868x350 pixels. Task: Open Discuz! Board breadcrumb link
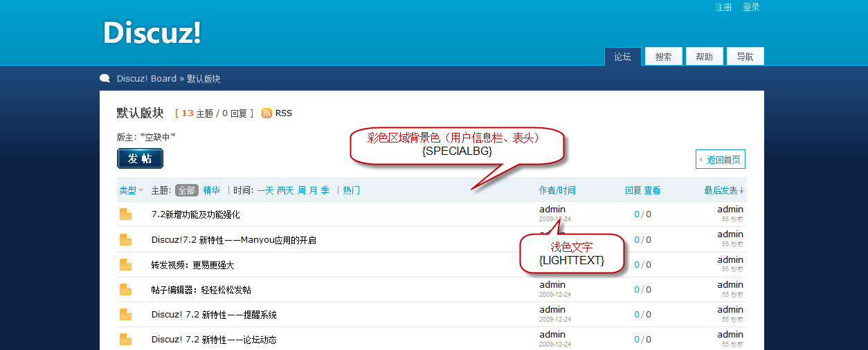pos(147,78)
